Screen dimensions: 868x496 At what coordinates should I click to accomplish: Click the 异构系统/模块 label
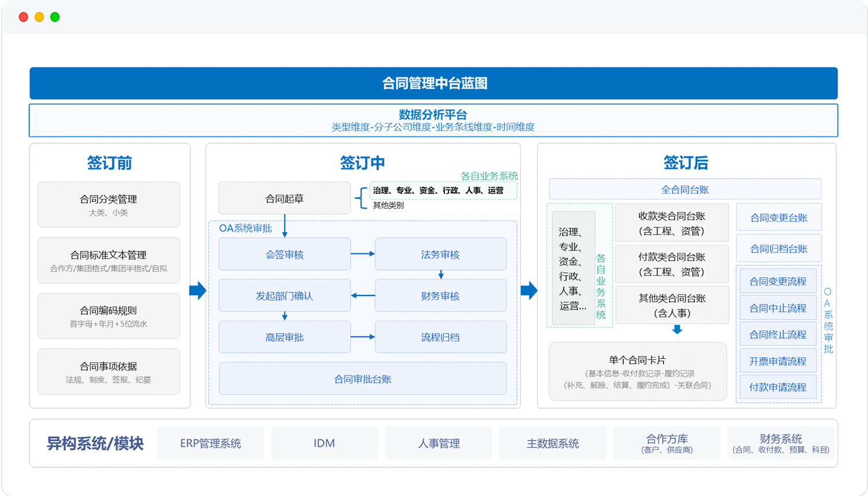[x=95, y=443]
